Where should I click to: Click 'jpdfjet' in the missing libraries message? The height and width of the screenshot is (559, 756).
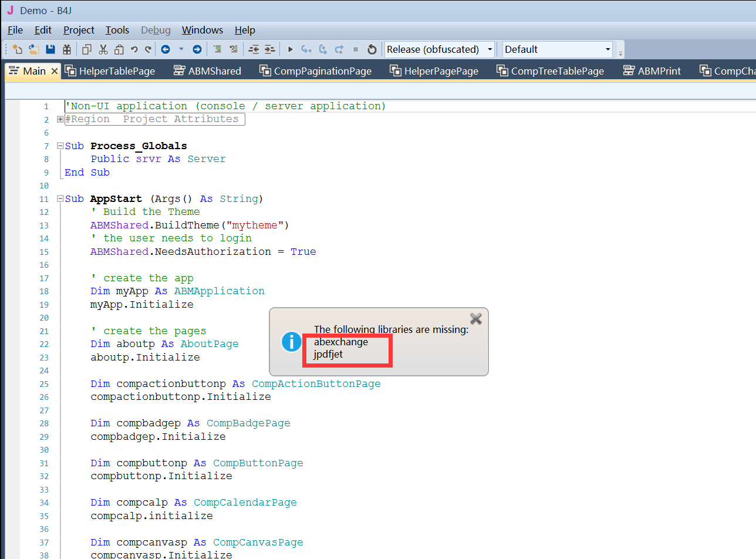(x=328, y=354)
